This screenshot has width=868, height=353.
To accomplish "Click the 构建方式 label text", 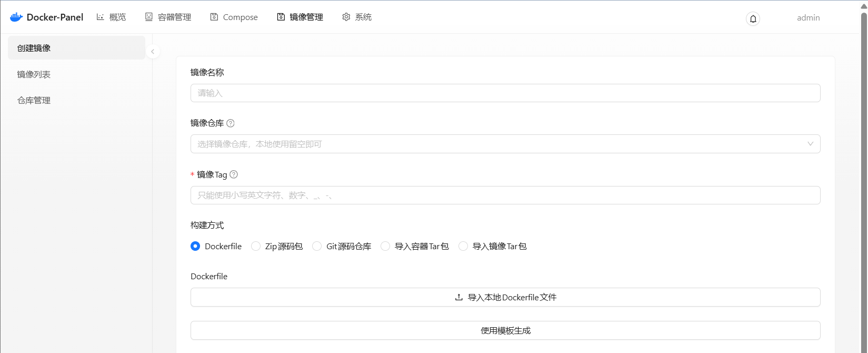I will [207, 225].
